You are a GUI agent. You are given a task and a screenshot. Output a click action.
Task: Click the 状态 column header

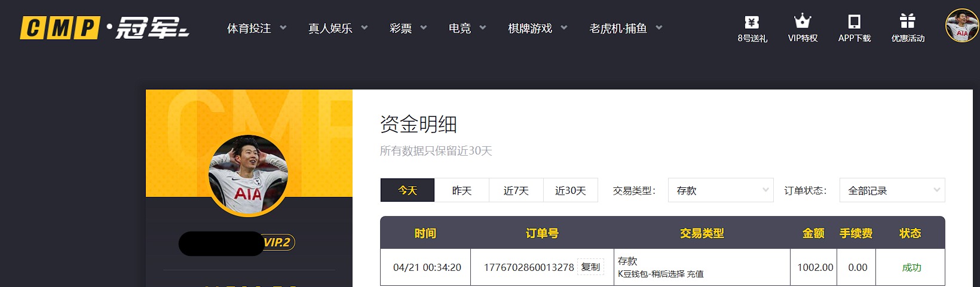[910, 233]
